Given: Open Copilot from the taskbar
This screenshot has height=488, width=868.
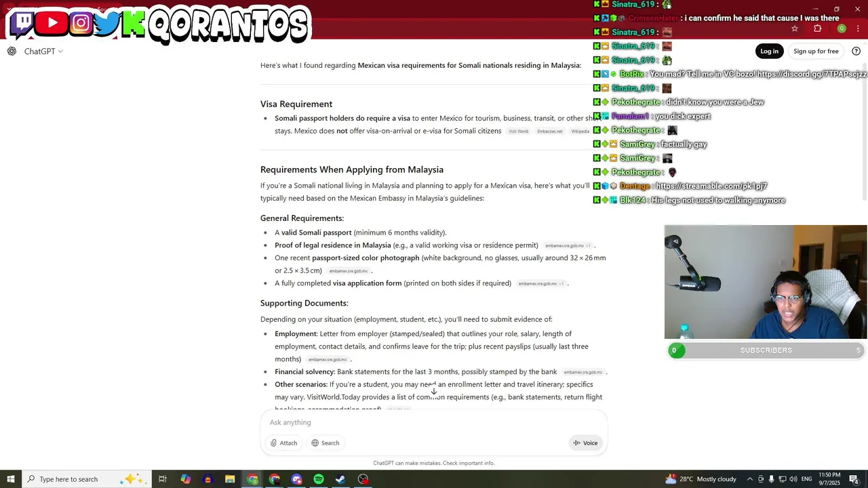Looking at the screenshot, I should (x=185, y=479).
